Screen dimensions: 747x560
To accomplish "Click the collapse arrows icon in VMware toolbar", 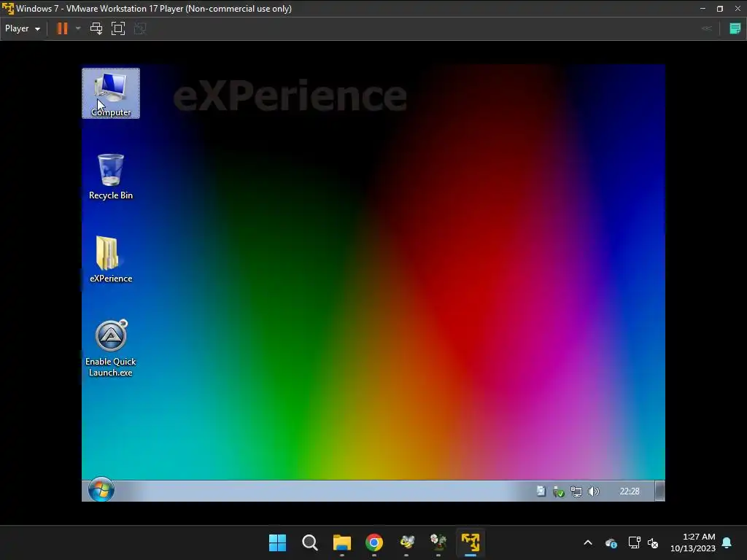I will [x=707, y=28].
